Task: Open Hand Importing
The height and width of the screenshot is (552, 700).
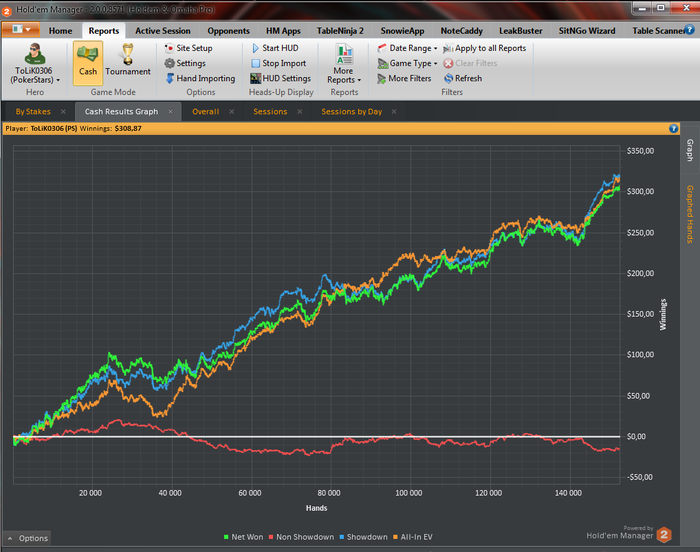Action: click(x=200, y=78)
